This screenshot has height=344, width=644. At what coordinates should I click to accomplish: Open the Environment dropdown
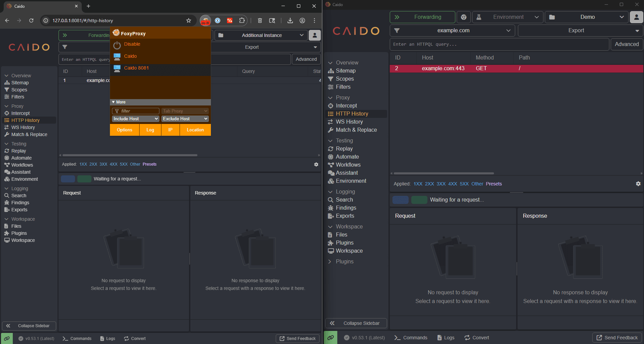point(507,17)
